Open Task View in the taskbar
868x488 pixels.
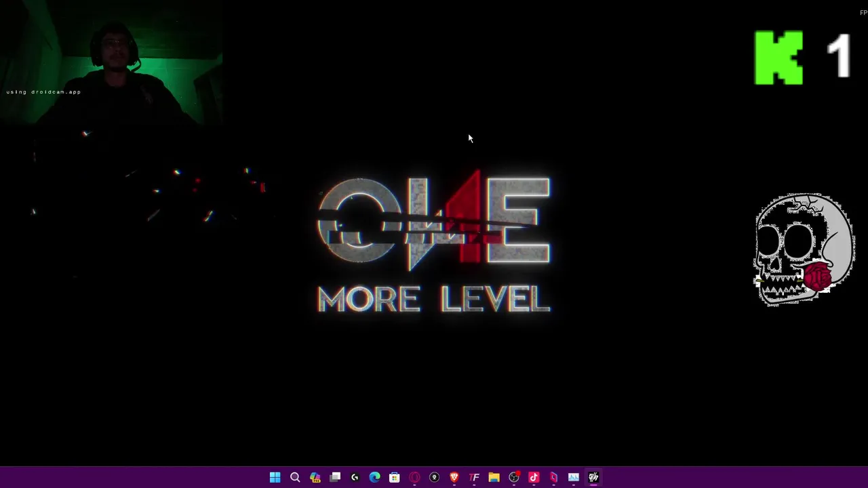[335, 477]
